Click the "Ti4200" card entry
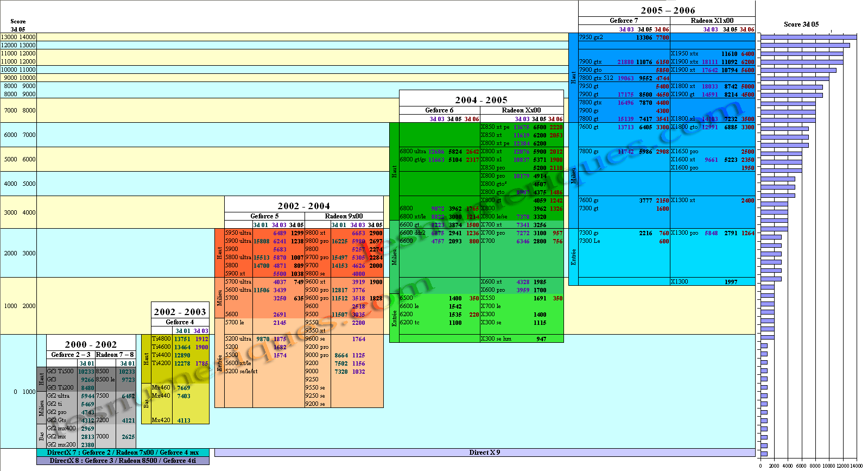This screenshot has height=471, width=868. [x=161, y=363]
